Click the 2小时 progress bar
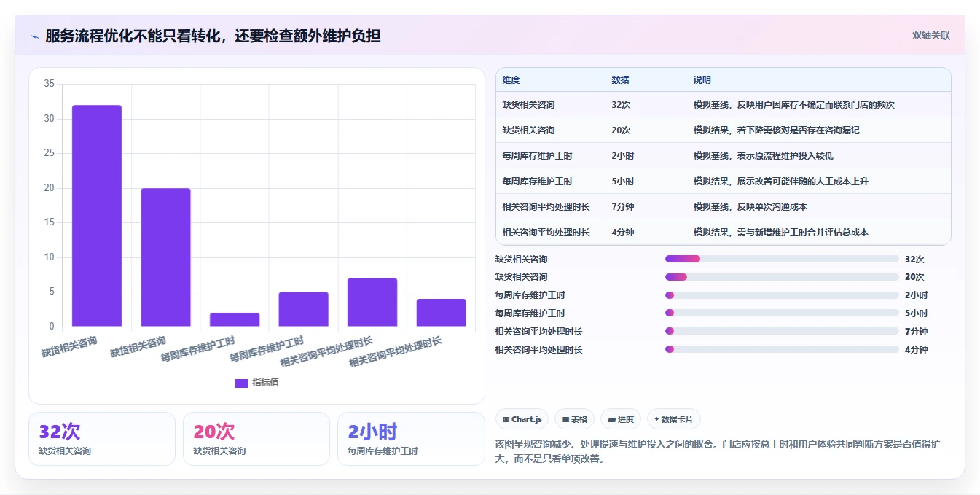This screenshot has width=980, height=495. click(782, 295)
